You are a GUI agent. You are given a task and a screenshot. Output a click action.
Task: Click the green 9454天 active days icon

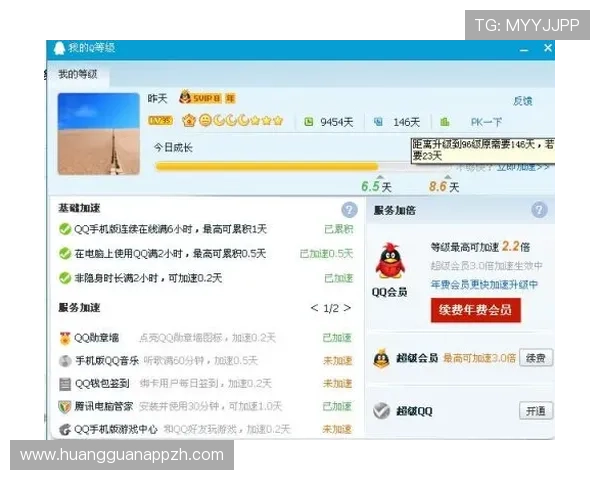click(x=308, y=122)
